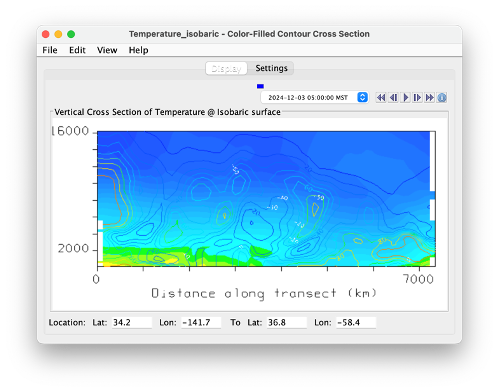Switch to the Settings tab

[271, 68]
